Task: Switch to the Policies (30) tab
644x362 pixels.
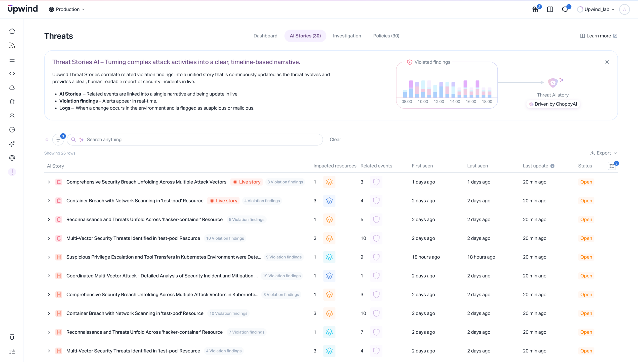Action: coord(386,36)
